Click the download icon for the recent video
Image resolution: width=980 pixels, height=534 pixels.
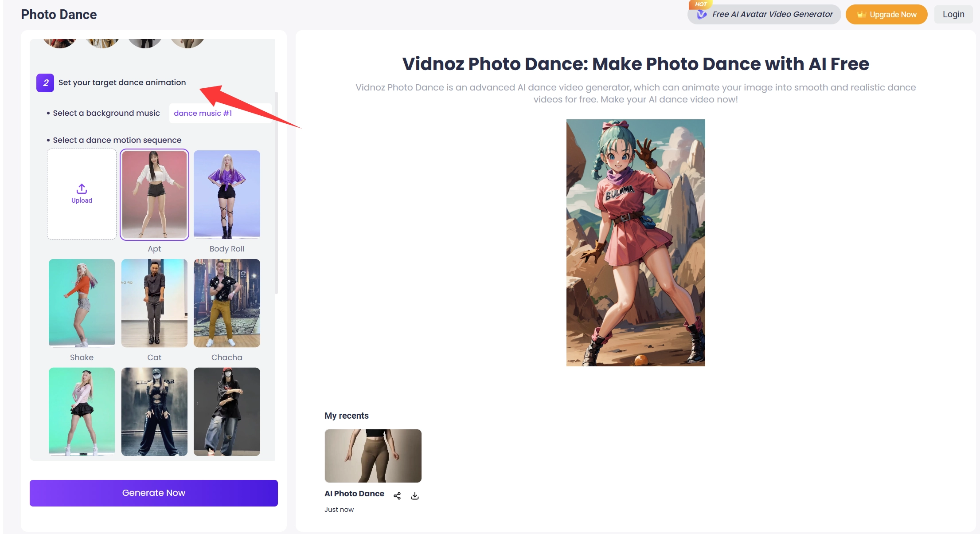coord(415,495)
